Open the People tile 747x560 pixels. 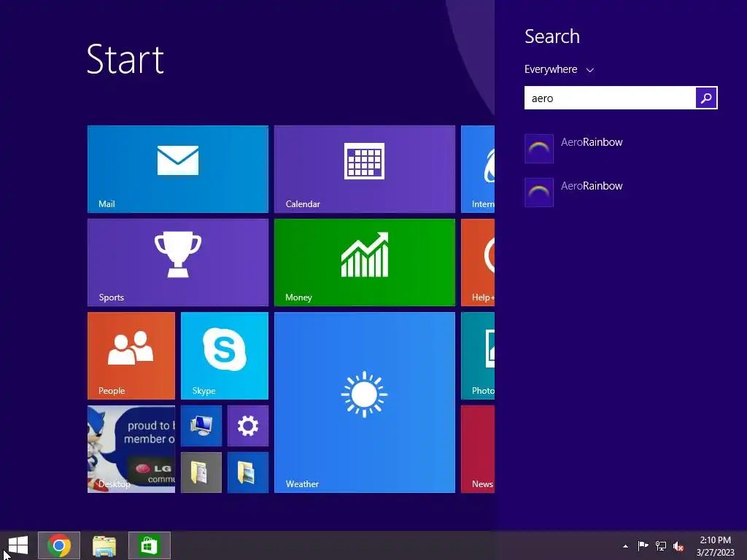click(131, 356)
